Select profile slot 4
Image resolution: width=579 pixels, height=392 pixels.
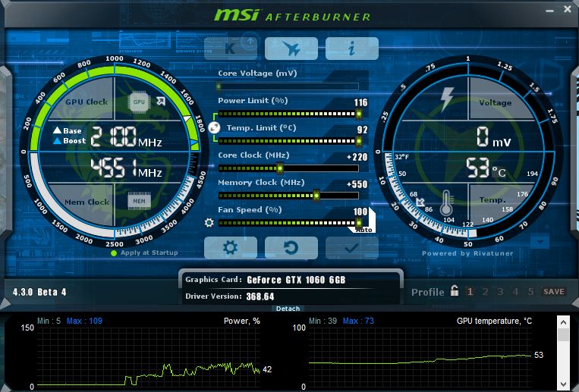[515, 292]
